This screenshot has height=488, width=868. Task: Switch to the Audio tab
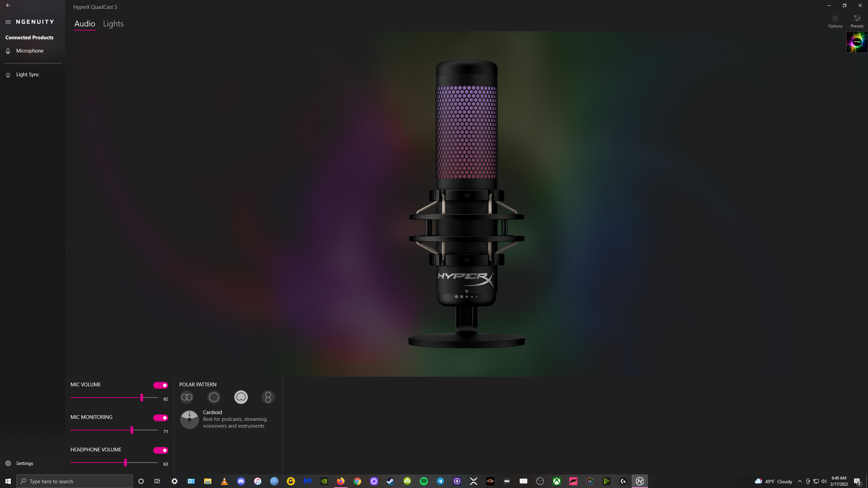click(x=84, y=24)
